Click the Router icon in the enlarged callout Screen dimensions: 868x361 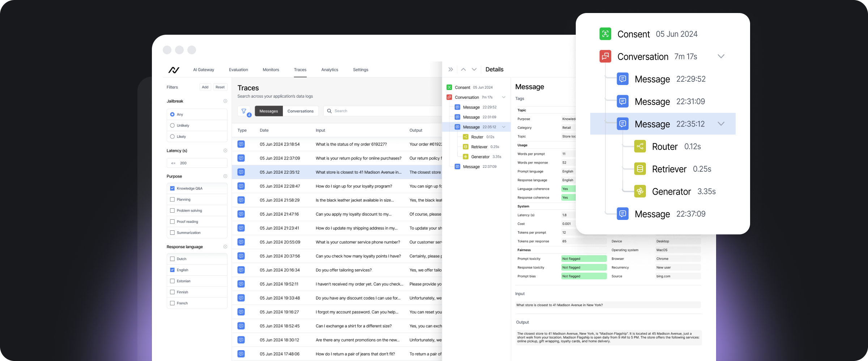[x=640, y=146]
